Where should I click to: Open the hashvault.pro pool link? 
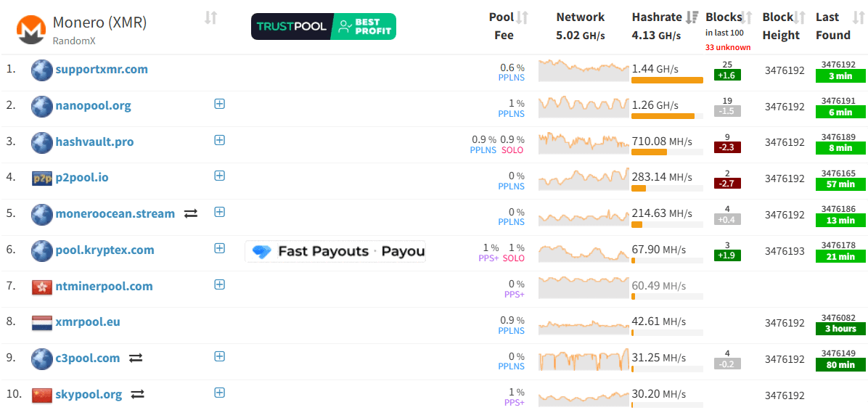94,142
